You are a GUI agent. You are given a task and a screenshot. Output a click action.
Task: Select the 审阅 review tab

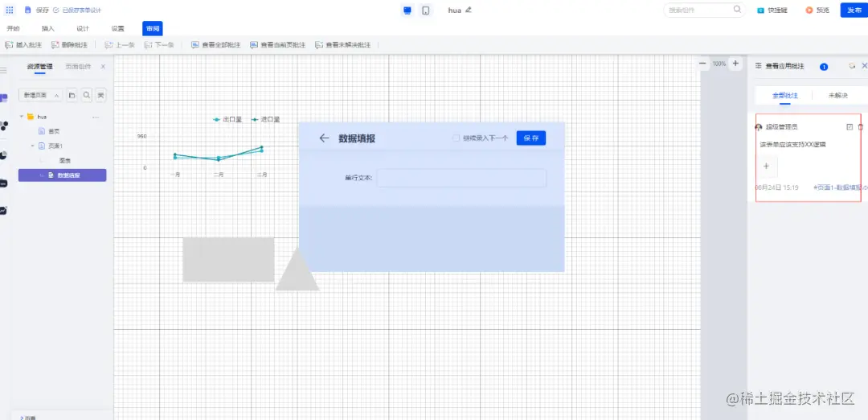[152, 29]
